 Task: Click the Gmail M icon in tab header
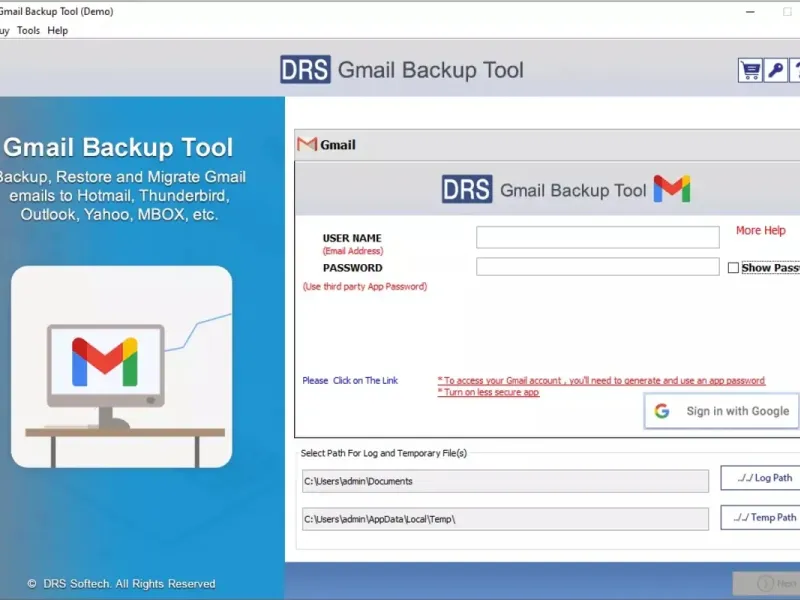pyautogui.click(x=307, y=144)
